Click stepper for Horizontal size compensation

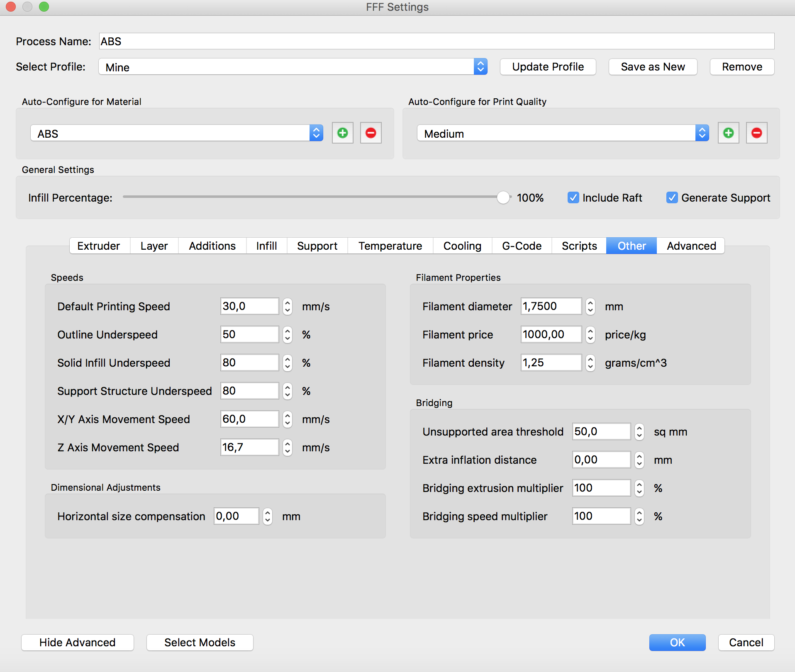click(268, 516)
